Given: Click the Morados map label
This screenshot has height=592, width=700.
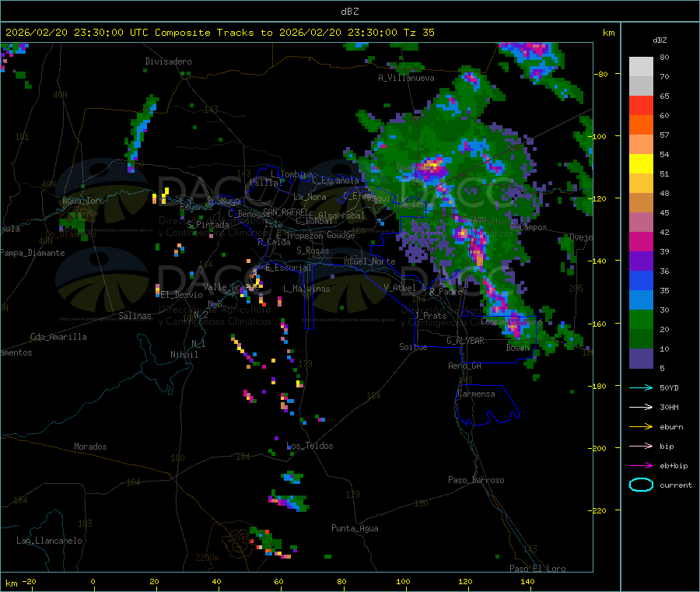Looking at the screenshot, I should (x=91, y=447).
